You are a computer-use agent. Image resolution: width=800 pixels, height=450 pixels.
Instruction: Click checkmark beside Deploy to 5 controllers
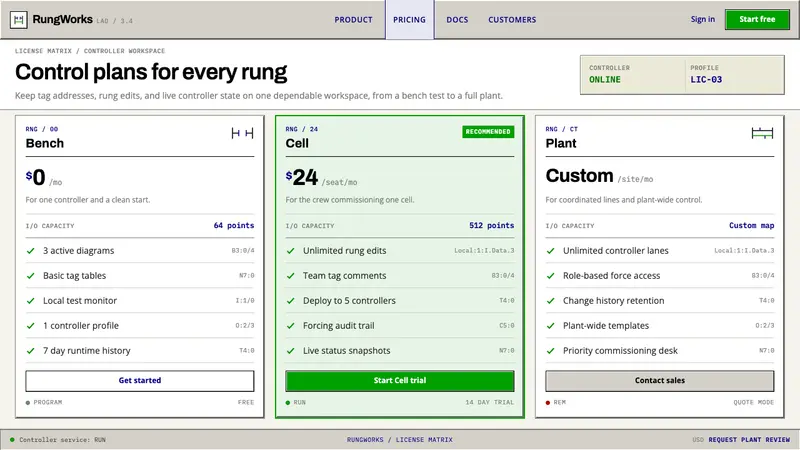pyautogui.click(x=291, y=301)
